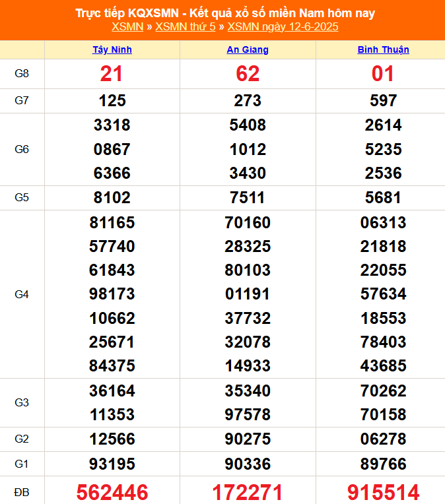Select the An Giang column header link
The height and width of the screenshot is (504, 445).
pyautogui.click(x=248, y=49)
